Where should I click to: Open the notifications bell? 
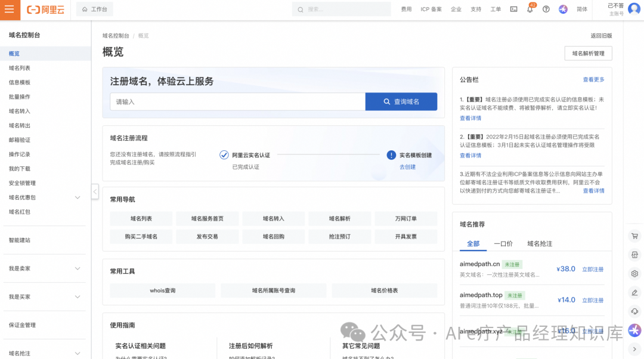[x=530, y=9]
